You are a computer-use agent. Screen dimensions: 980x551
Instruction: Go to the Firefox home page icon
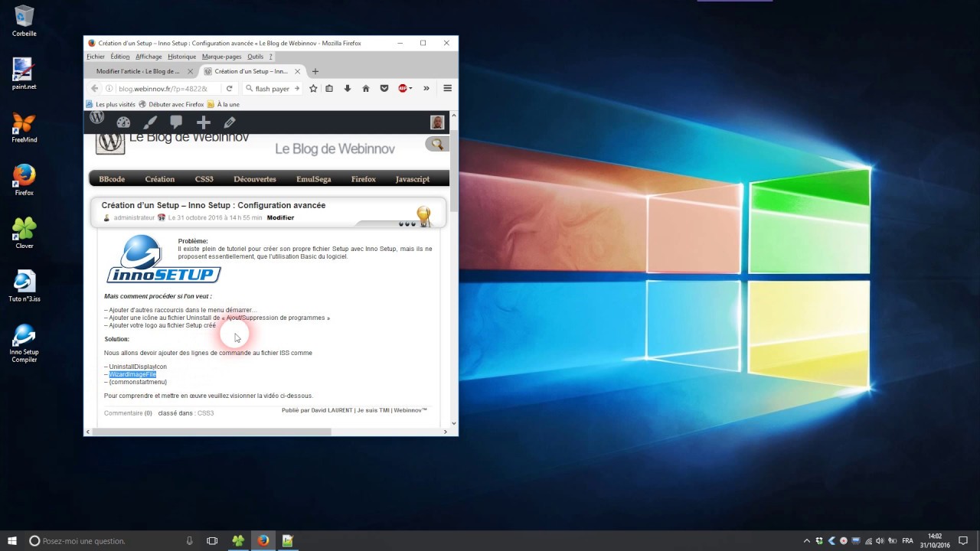click(x=366, y=89)
